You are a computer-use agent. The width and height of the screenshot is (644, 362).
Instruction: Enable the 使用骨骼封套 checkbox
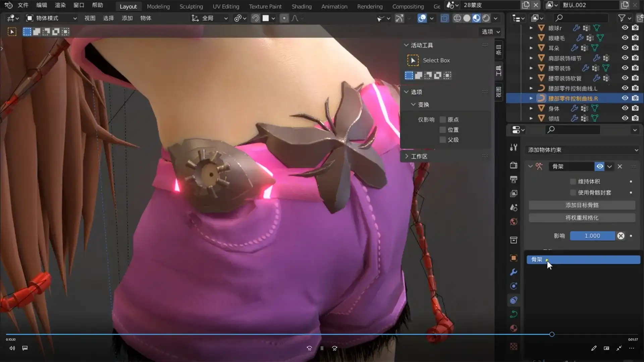(x=573, y=192)
